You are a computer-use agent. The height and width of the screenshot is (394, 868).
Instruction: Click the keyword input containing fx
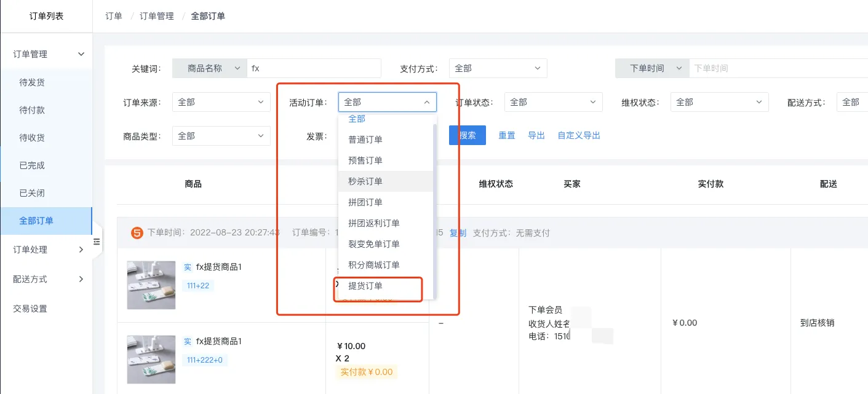pyautogui.click(x=314, y=68)
